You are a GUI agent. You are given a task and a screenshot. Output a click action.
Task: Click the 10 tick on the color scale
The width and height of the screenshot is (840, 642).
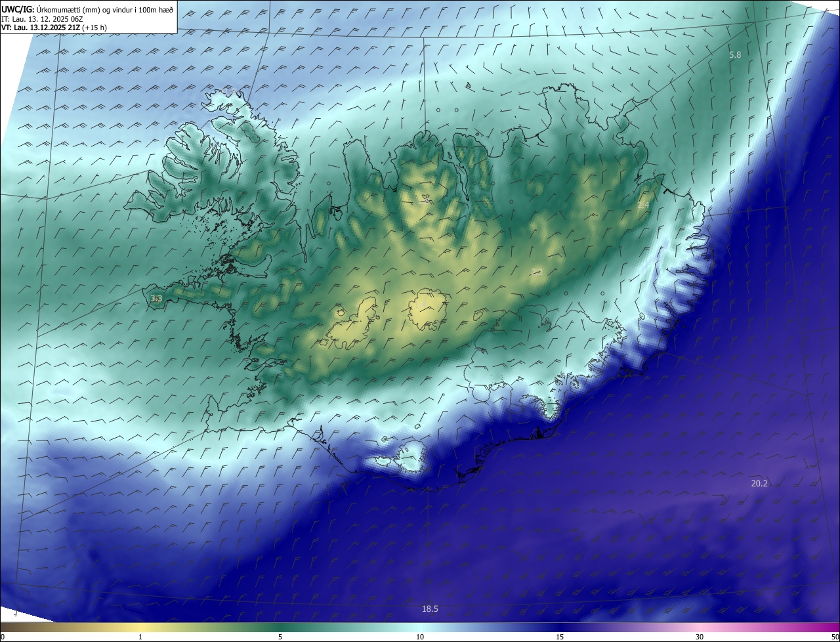pyautogui.click(x=420, y=637)
